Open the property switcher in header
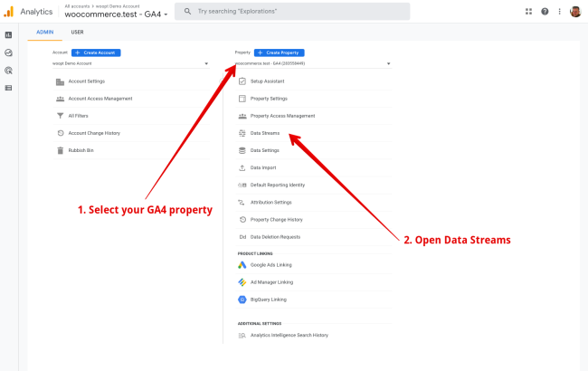Image resolution: width=588 pixels, height=371 pixels. [x=116, y=14]
